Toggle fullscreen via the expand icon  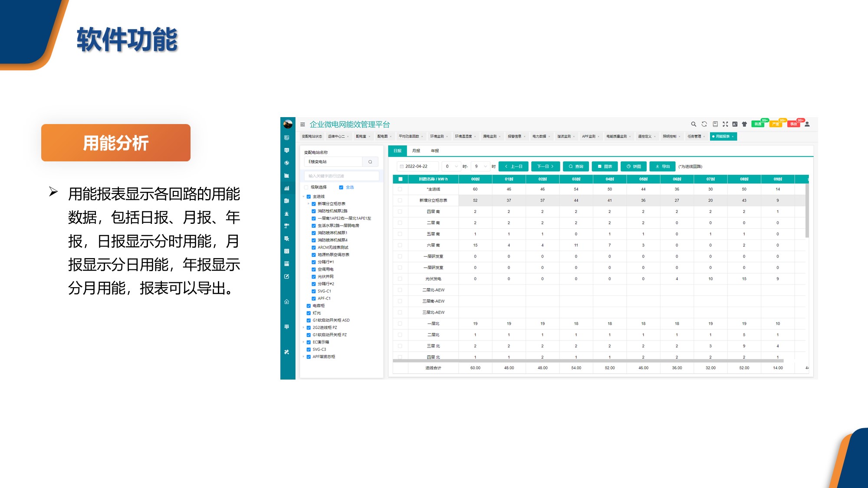click(725, 124)
